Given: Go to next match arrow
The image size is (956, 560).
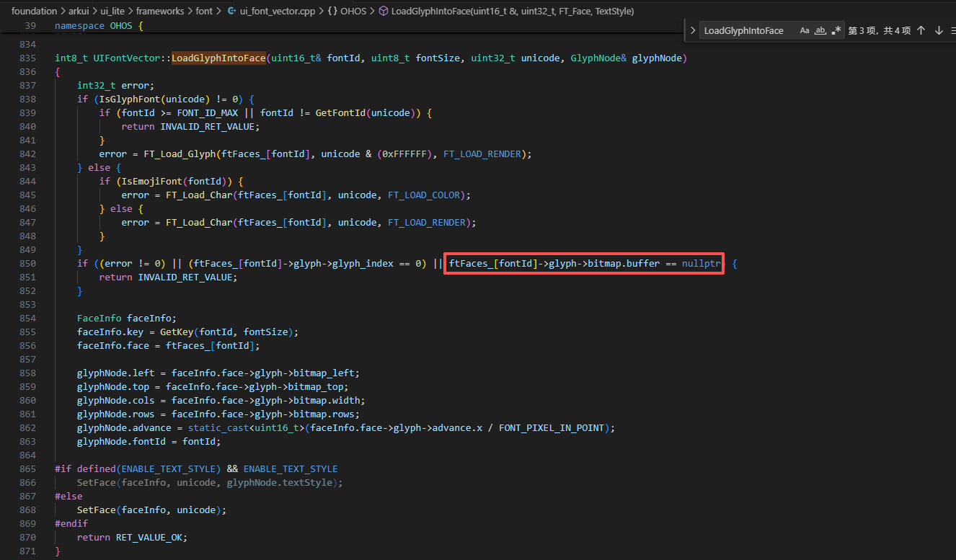Looking at the screenshot, I should pyautogui.click(x=939, y=30).
